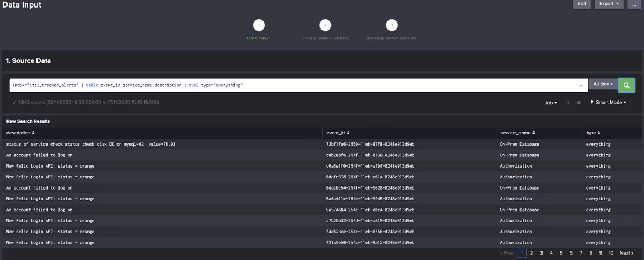The width and height of the screenshot is (644, 260).
Task: Go to results page 3
Action: point(541,253)
